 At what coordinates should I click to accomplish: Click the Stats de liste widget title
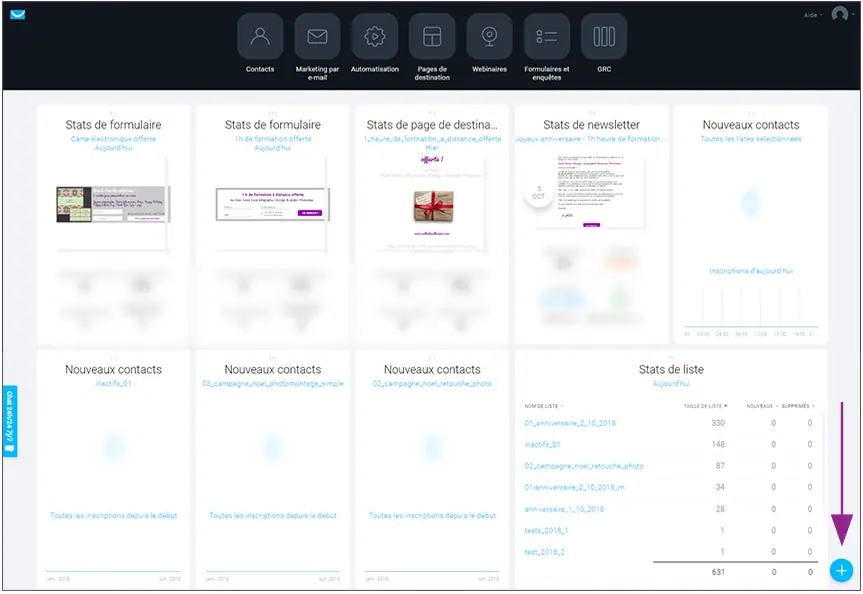[671, 369]
